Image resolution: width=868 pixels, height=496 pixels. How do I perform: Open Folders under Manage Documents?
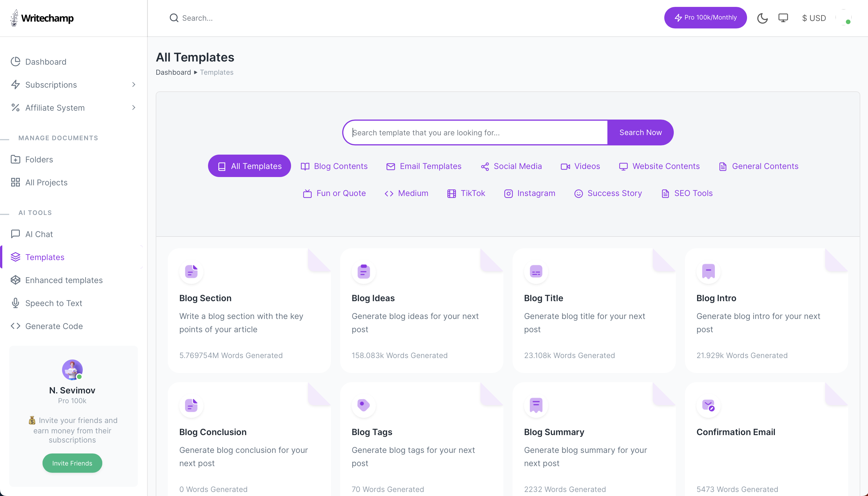(39, 159)
